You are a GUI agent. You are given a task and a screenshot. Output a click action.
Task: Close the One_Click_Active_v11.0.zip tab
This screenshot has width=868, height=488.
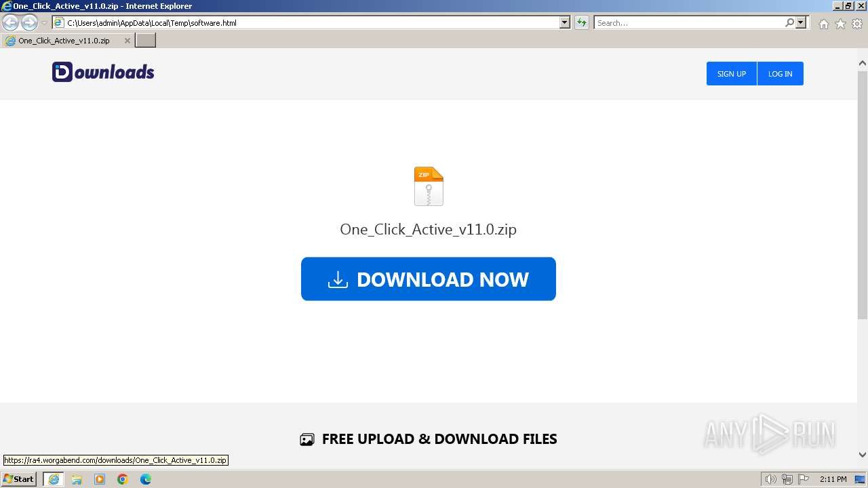click(127, 41)
